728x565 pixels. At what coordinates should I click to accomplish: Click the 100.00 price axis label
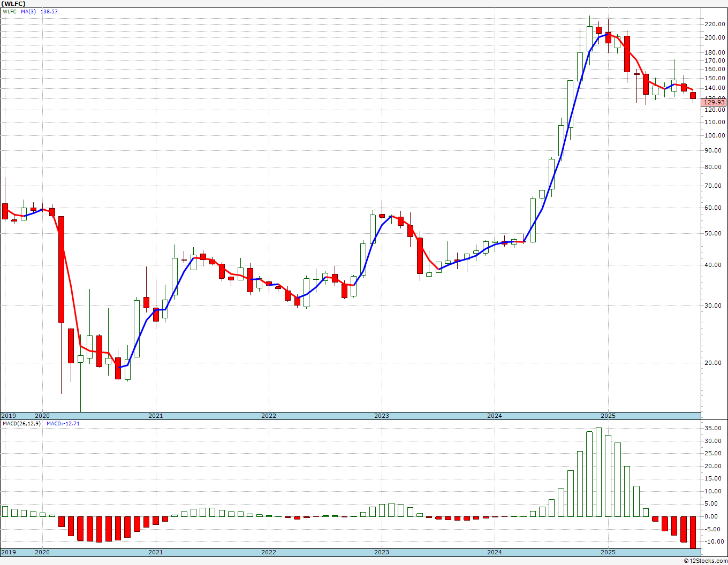(x=715, y=135)
